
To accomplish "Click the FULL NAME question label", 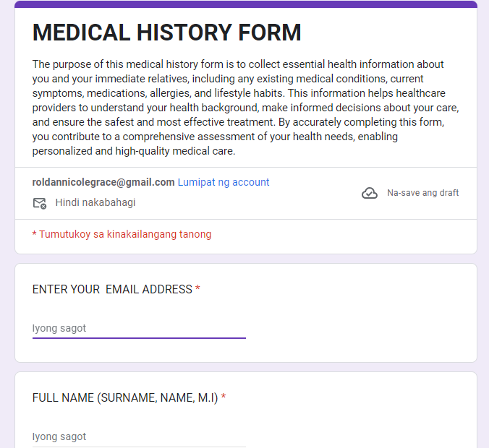I will click(125, 397).
